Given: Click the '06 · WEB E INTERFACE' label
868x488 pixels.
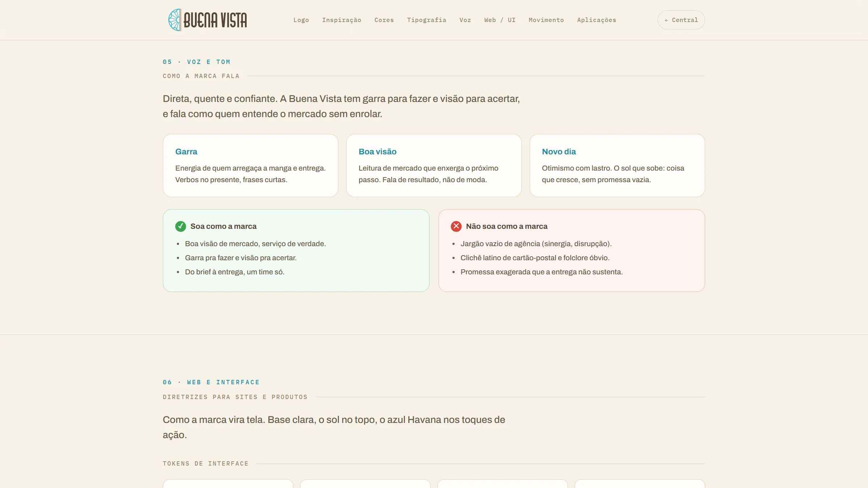Looking at the screenshot, I should coord(211,382).
